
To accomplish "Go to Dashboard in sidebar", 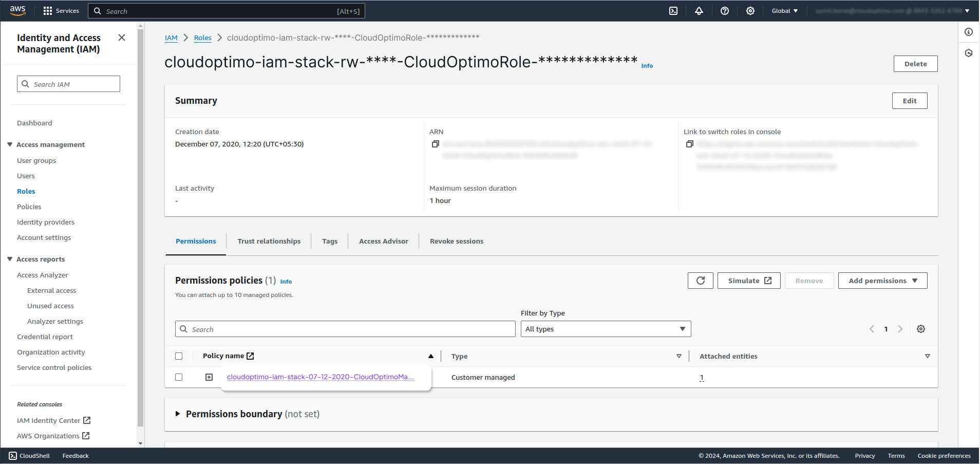I will [34, 123].
